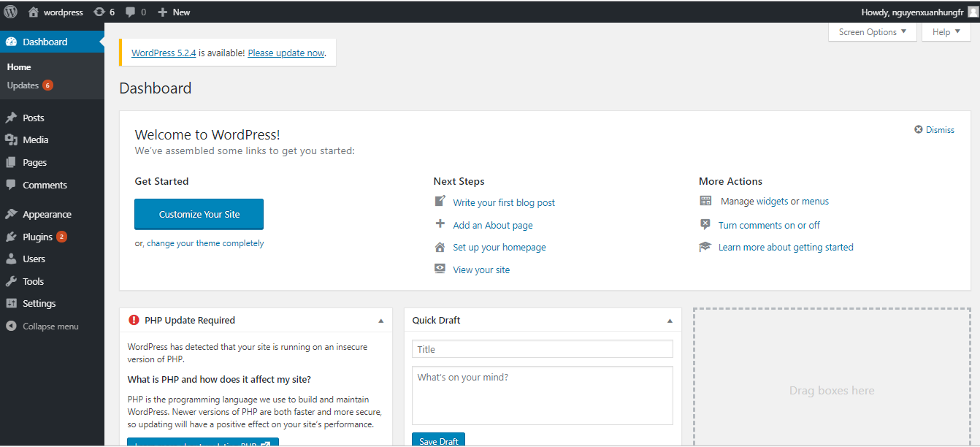Click the Customize Your Site button

(x=199, y=214)
